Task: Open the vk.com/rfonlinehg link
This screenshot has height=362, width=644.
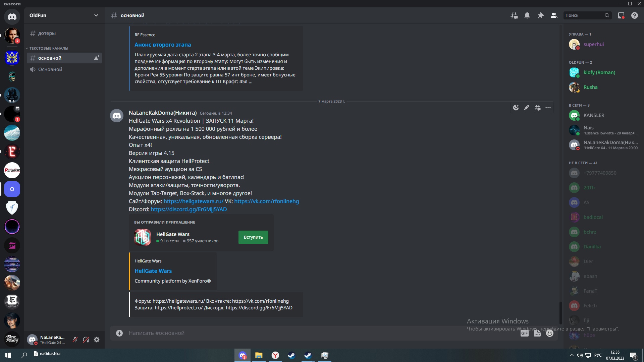Action: 266,201
